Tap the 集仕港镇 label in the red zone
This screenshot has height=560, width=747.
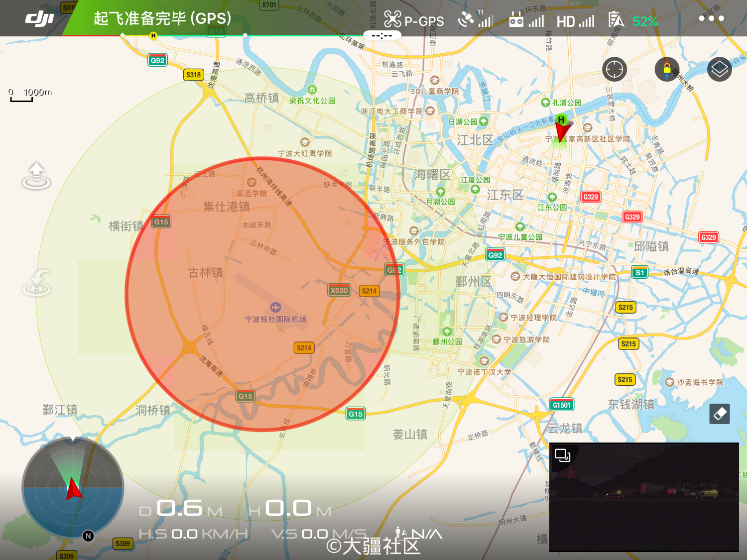coord(227,207)
